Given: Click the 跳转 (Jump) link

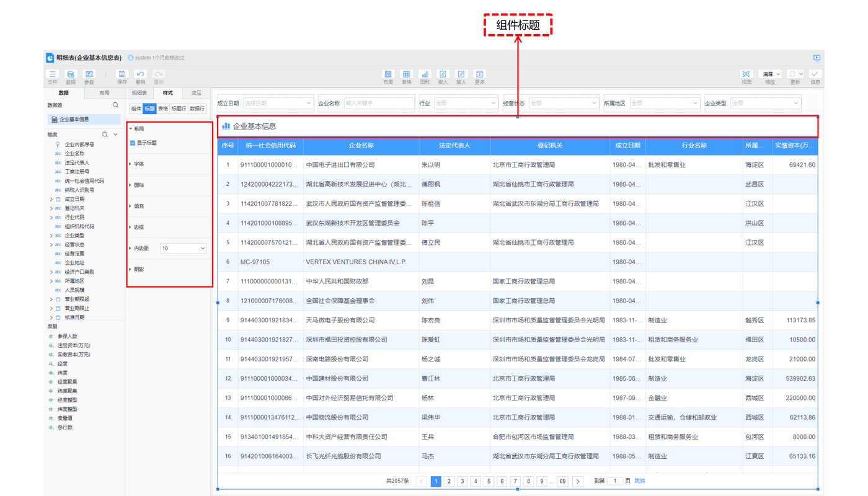Looking at the screenshot, I should (x=639, y=481).
